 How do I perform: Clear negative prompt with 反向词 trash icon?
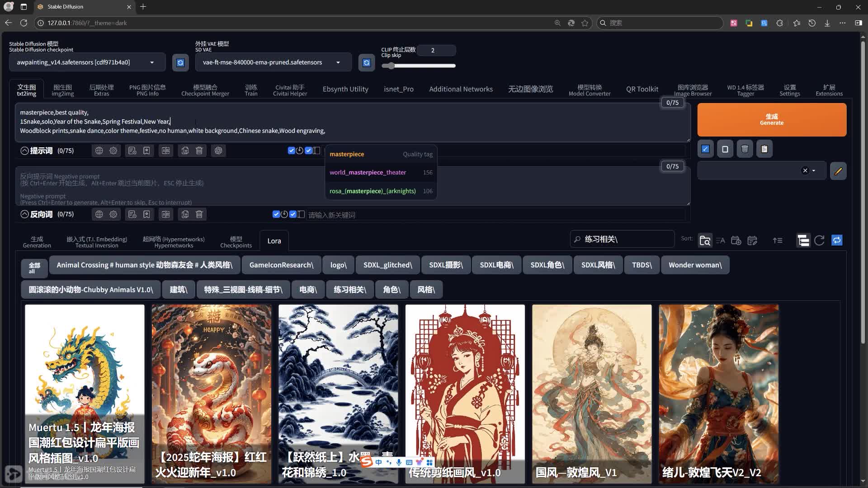(199, 214)
